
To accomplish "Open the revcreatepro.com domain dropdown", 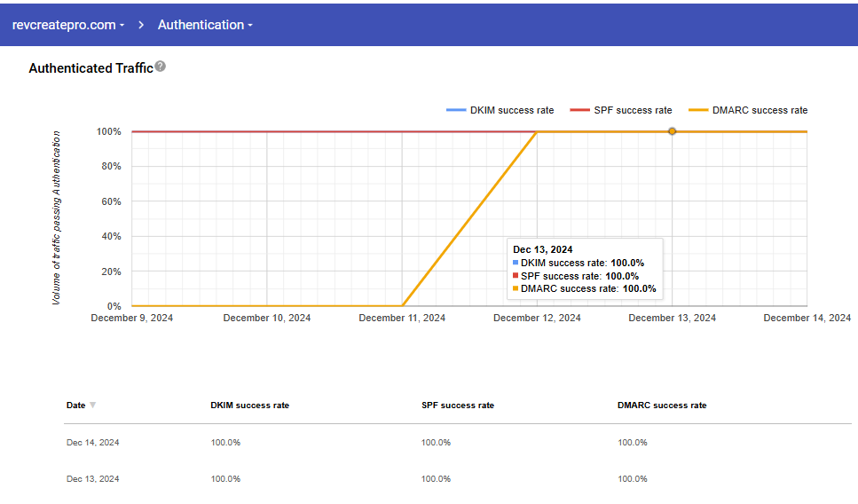I will tap(67, 25).
